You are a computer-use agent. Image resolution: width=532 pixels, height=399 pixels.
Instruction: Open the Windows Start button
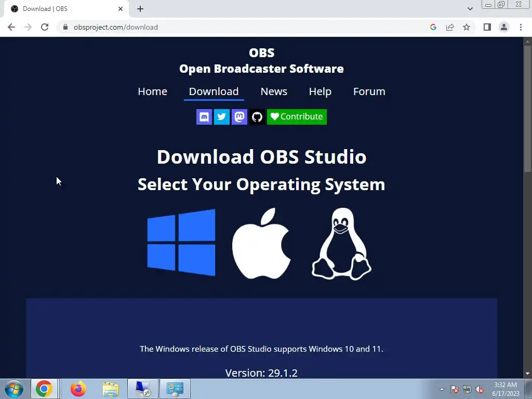pos(14,389)
